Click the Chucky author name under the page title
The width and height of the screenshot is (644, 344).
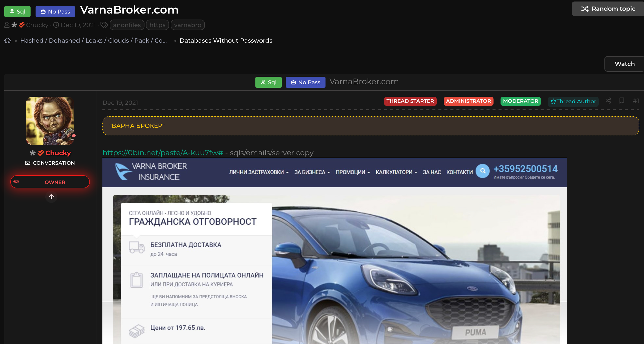(x=37, y=25)
